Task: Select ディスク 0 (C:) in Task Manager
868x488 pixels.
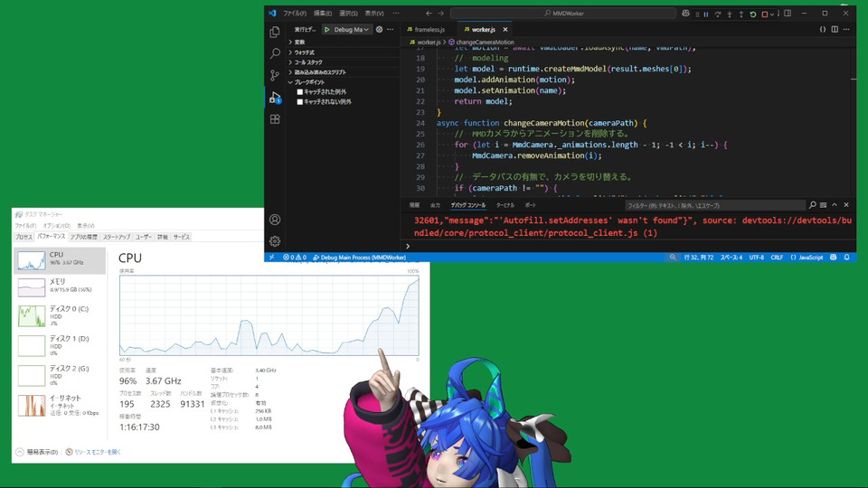Action: [x=60, y=315]
